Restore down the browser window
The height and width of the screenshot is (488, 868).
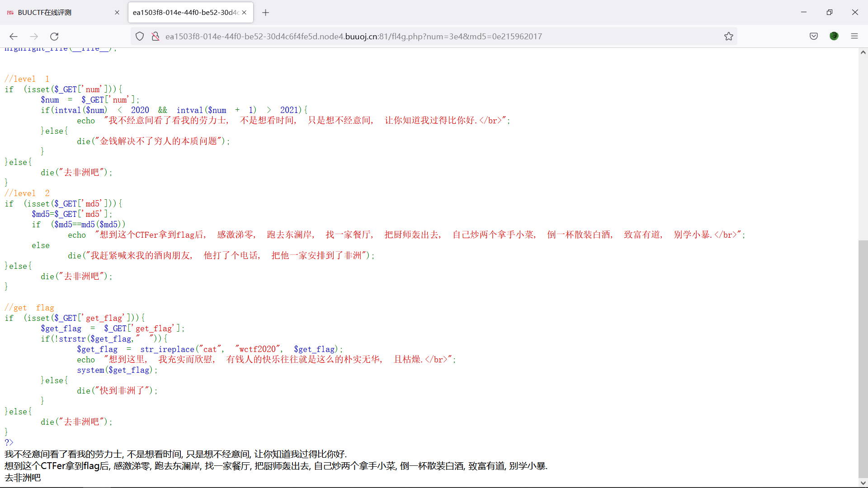tap(829, 12)
